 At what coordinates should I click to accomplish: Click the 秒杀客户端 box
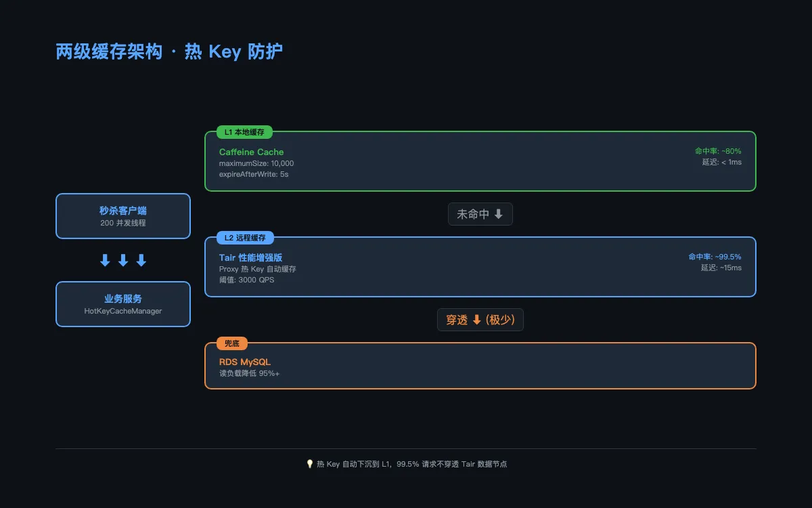(123, 216)
